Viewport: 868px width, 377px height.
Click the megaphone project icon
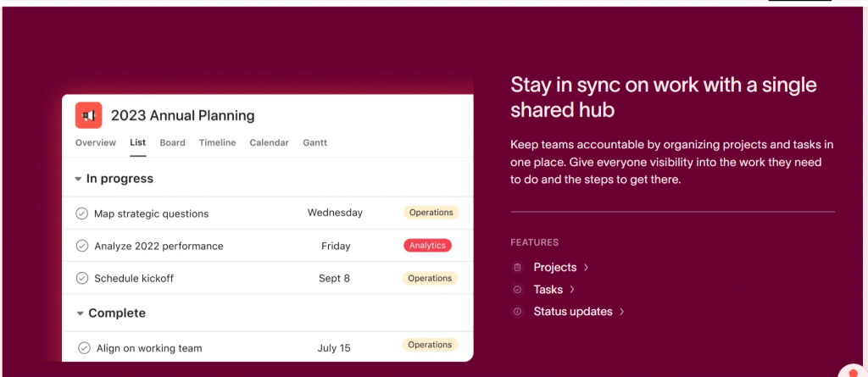click(88, 115)
